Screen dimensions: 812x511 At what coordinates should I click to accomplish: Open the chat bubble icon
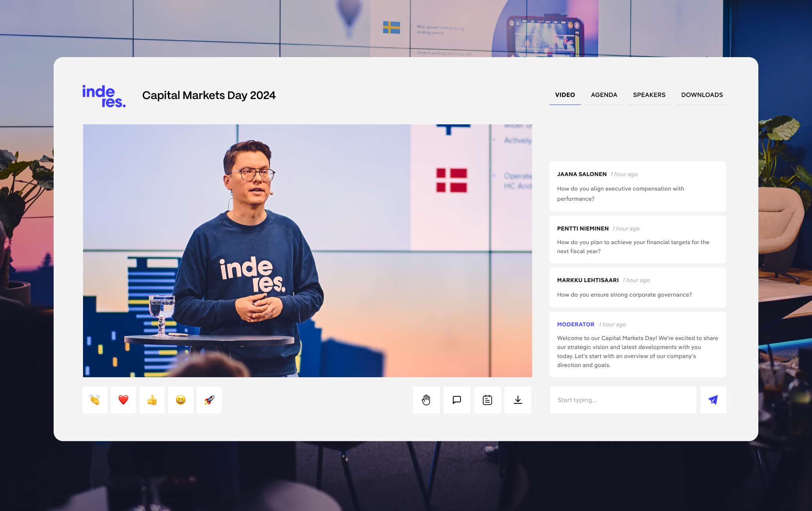[x=457, y=400]
